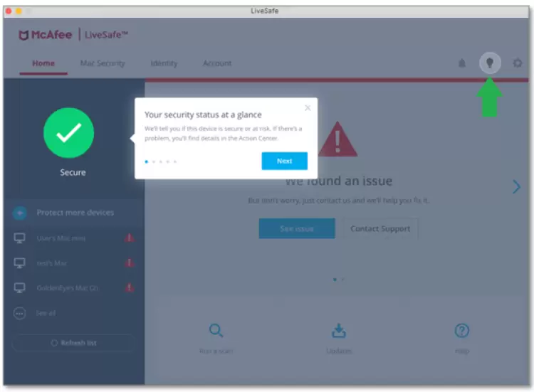Minimize the LiveSafe window with yellow button
The height and width of the screenshot is (392, 534).
19,11
